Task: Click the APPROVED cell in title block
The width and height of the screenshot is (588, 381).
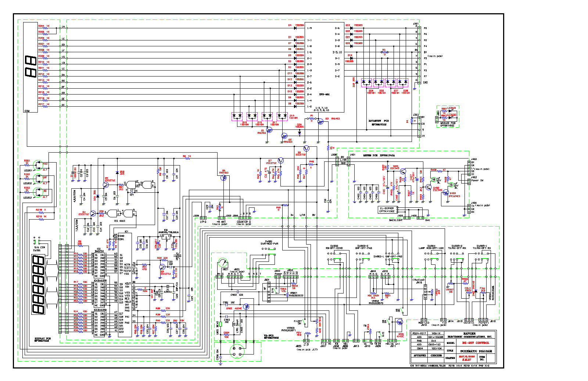Action: pyautogui.click(x=420, y=356)
